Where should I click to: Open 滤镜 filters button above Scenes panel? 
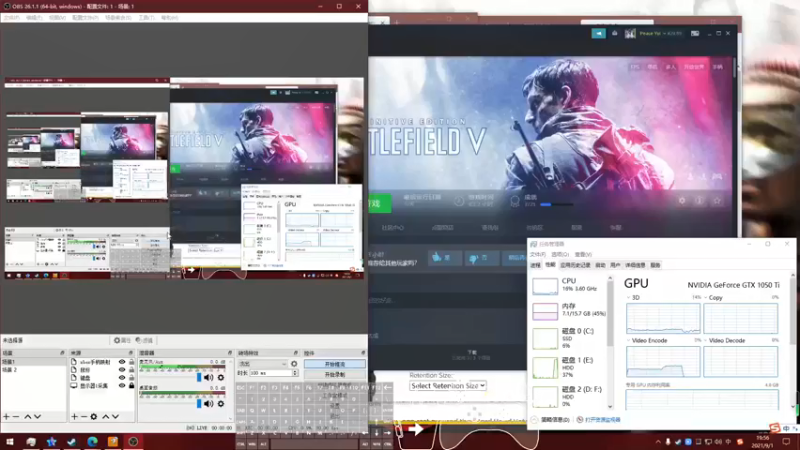[x=144, y=340]
